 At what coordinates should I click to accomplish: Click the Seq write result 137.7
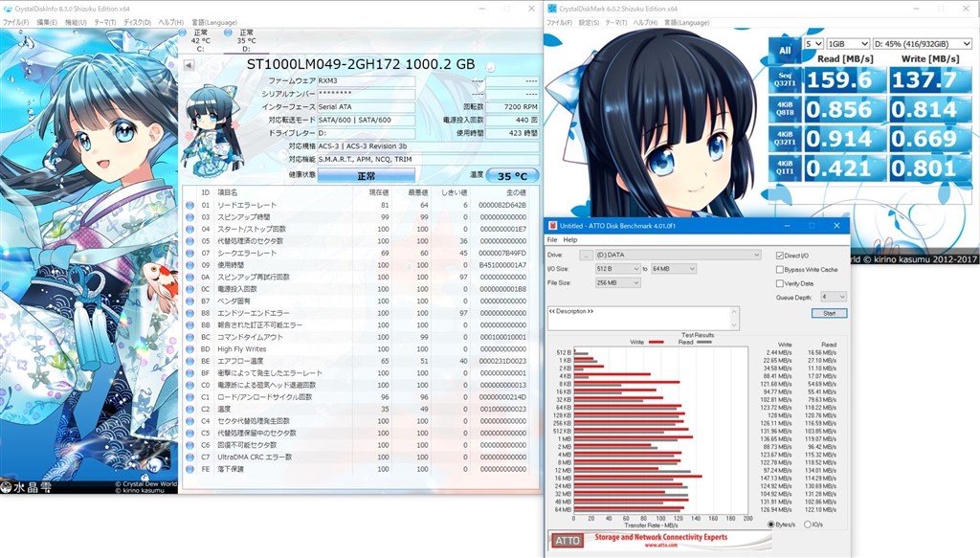click(x=928, y=79)
